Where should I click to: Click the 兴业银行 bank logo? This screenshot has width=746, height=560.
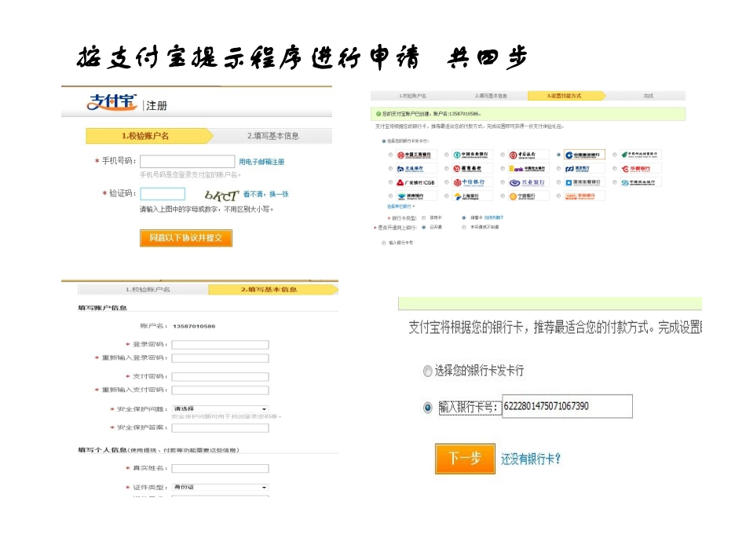pyautogui.click(x=527, y=183)
